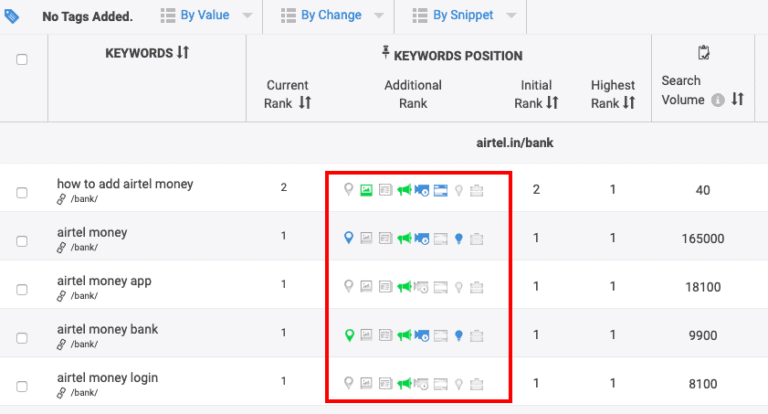Viewport: 768px width, 414px height.
Task: Click blue video icon in 'airtel money' row
Action: click(x=421, y=238)
